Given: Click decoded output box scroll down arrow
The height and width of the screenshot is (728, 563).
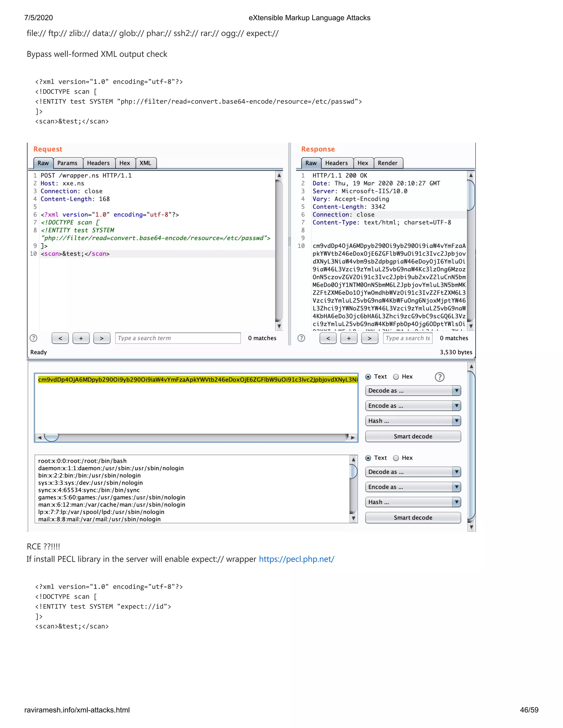Looking at the screenshot, I should (x=354, y=518).
